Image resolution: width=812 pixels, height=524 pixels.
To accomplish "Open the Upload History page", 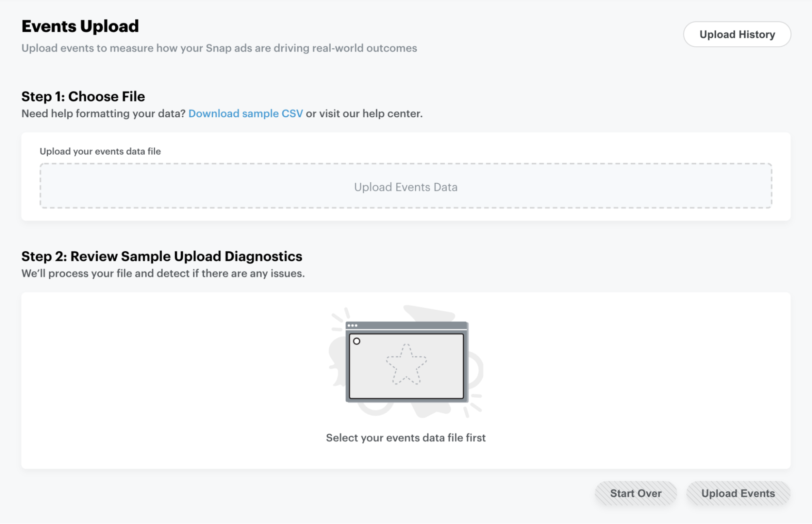I will click(x=737, y=35).
